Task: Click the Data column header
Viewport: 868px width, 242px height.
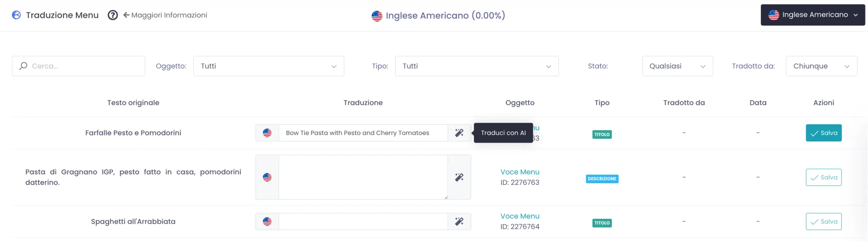Action: coord(758,103)
